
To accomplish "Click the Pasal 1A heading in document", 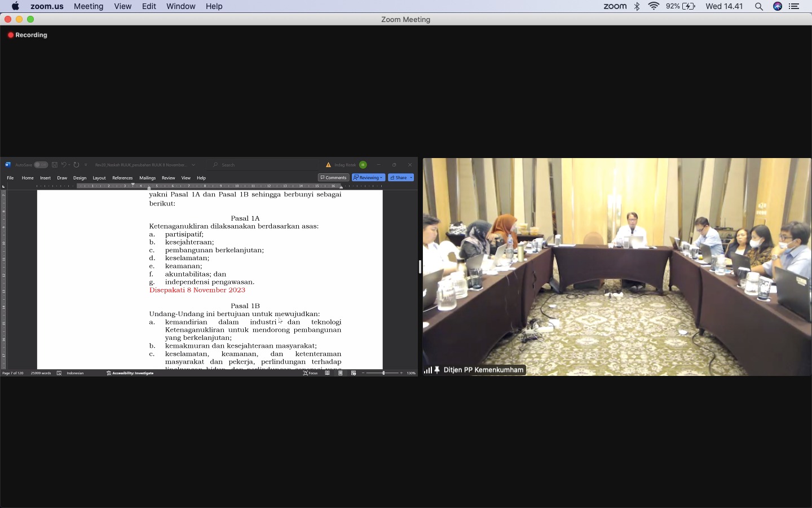I will click(245, 218).
